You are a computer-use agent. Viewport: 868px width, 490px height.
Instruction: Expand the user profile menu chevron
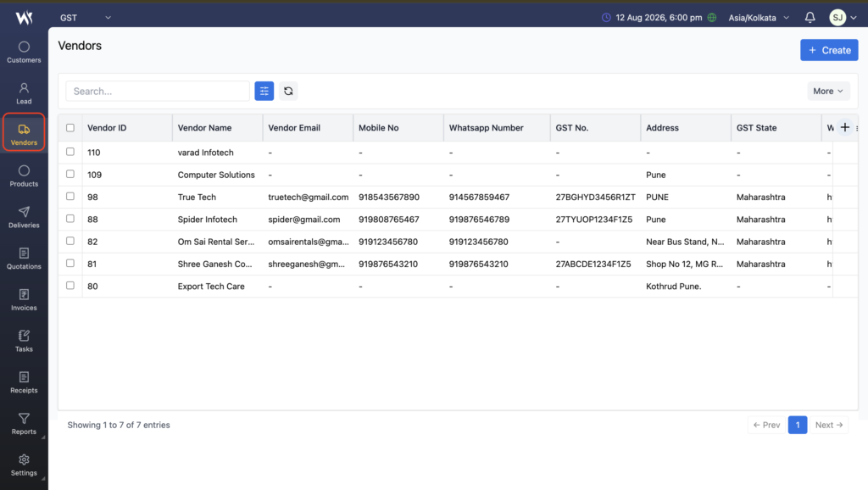854,18
